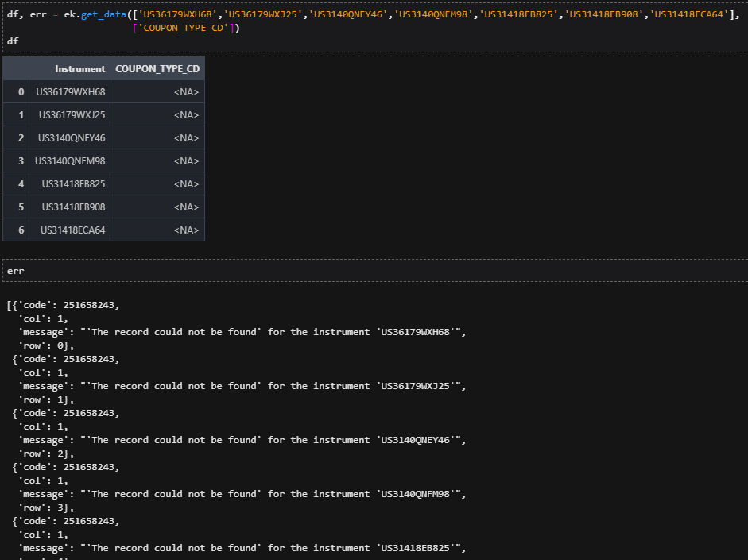Click 'US36179WXH68' in the code's instrument list
The image size is (748, 560).
177,14
